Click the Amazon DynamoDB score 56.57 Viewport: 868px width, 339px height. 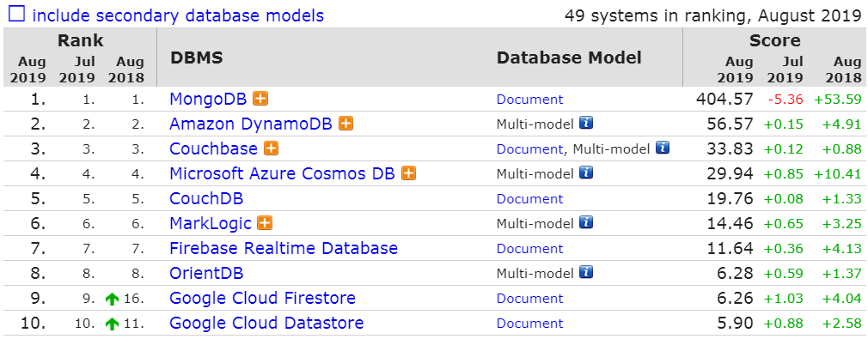tap(730, 124)
